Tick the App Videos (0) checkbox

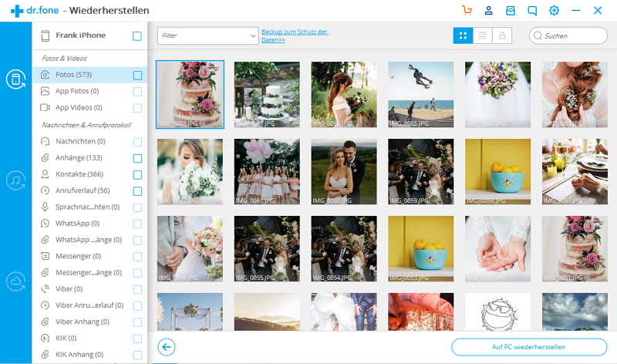coord(137,108)
